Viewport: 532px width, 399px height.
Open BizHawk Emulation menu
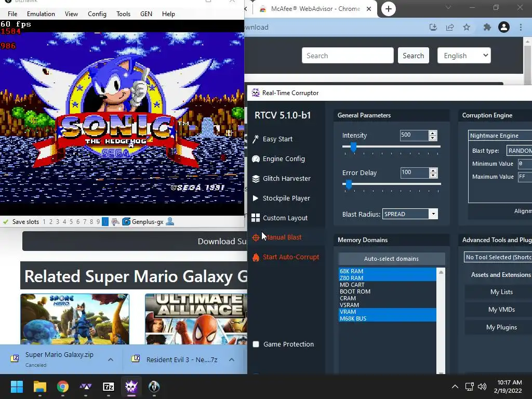pyautogui.click(x=41, y=14)
